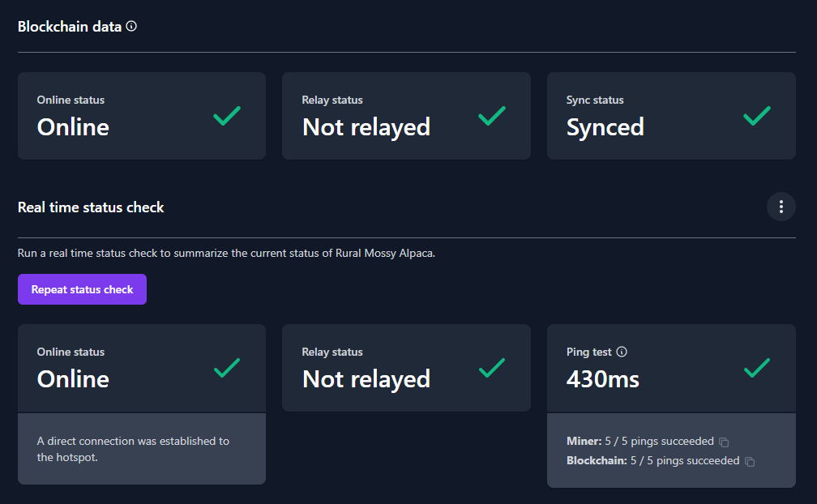The image size is (817, 504).
Task: Click the green checkmark in Blockchain data Online status card
Action: tap(227, 116)
